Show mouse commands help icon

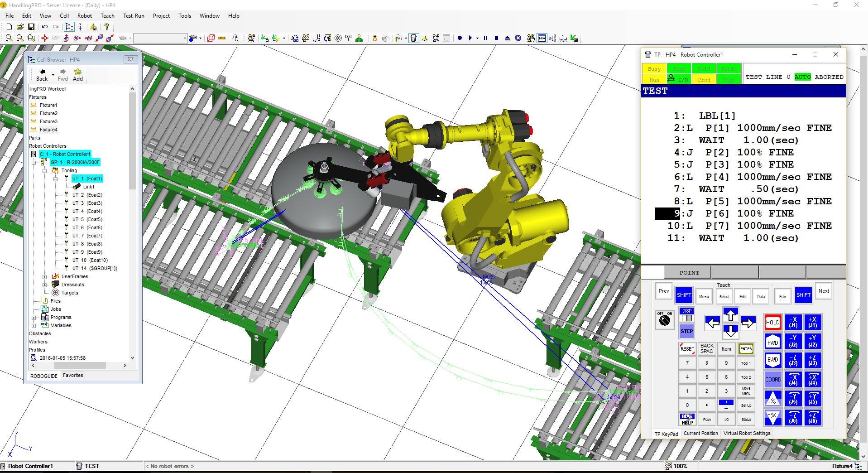pos(236,38)
